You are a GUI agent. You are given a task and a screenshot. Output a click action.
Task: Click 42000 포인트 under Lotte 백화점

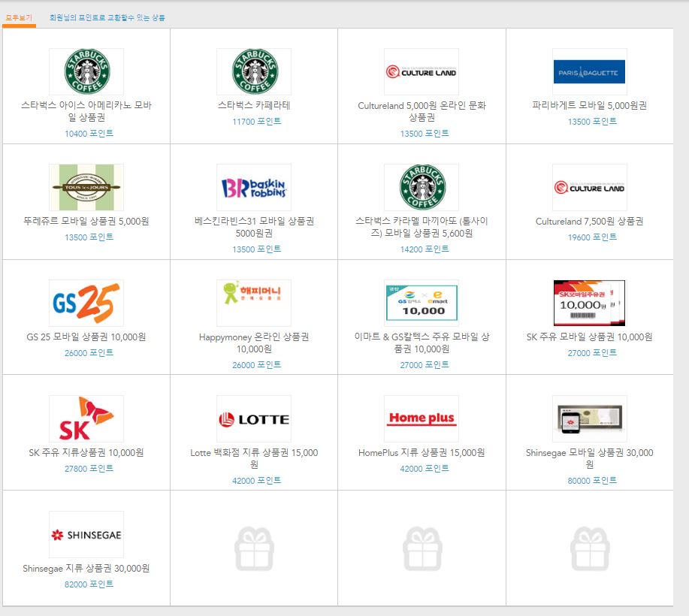pos(257,480)
